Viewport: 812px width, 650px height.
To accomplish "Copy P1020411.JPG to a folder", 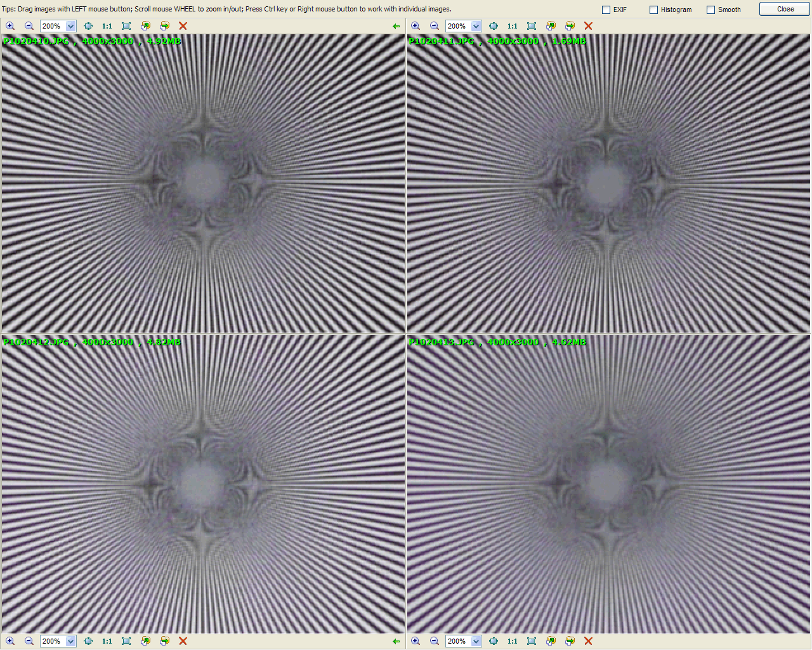I will click(x=551, y=26).
